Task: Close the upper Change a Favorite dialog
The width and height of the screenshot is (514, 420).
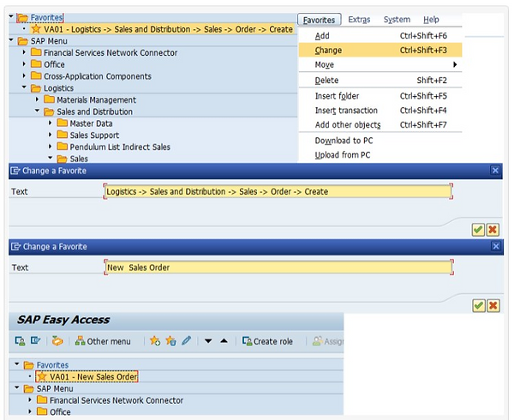Action: point(495,171)
